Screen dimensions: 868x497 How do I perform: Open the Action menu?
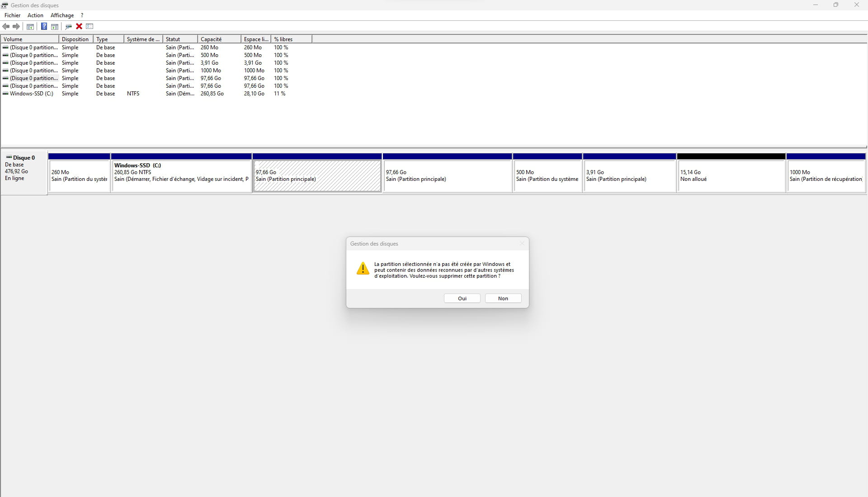pos(35,15)
